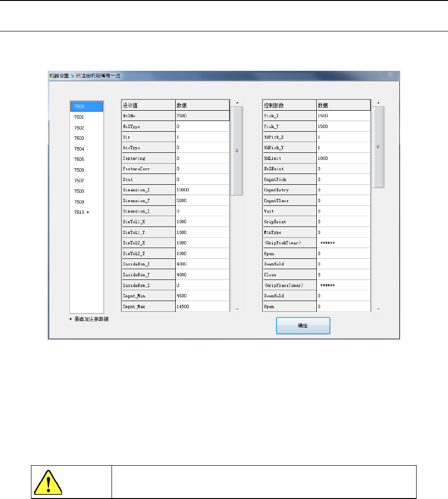The height and width of the screenshot is (499, 448).
Task: Select nozzle 7504 in the list
Action: point(87,149)
